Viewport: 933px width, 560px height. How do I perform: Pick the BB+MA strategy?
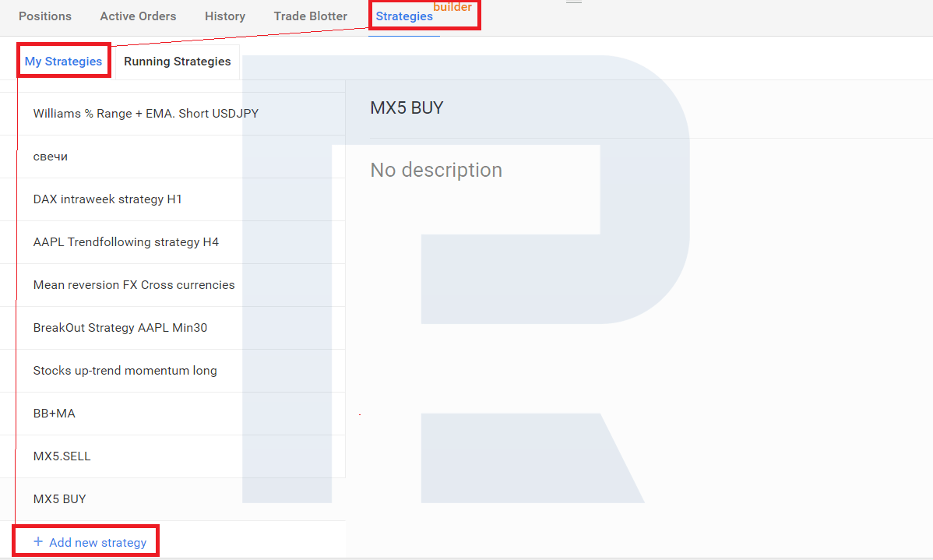pyautogui.click(x=173, y=414)
